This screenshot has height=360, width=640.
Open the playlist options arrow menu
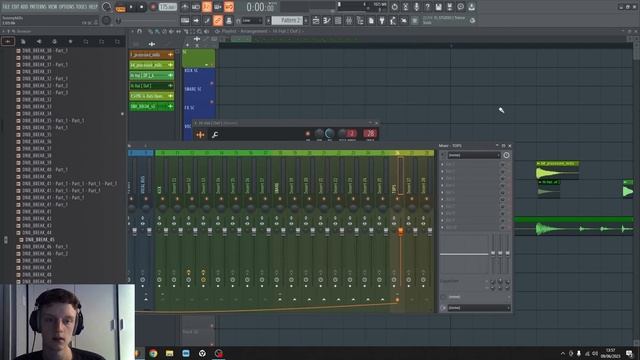pyautogui.click(x=132, y=31)
